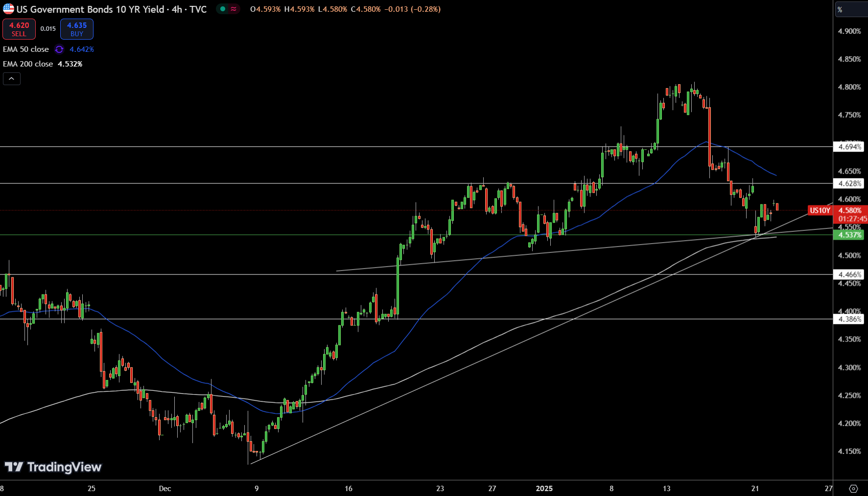
Task: Click the 0.015 spread value
Action: [48, 29]
